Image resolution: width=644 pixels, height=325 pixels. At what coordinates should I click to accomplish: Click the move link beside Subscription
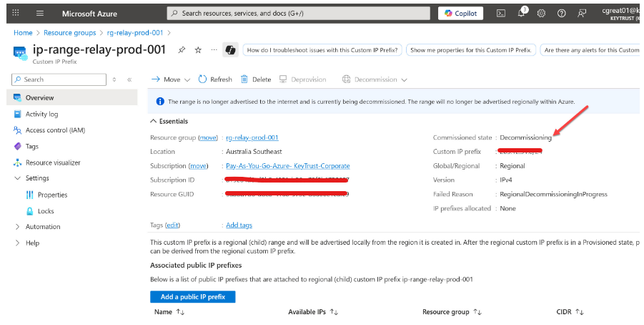199,166
